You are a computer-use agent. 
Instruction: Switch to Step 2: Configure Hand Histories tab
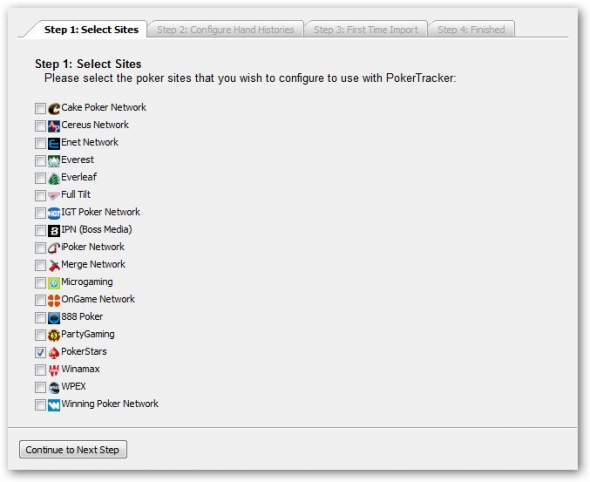225,29
